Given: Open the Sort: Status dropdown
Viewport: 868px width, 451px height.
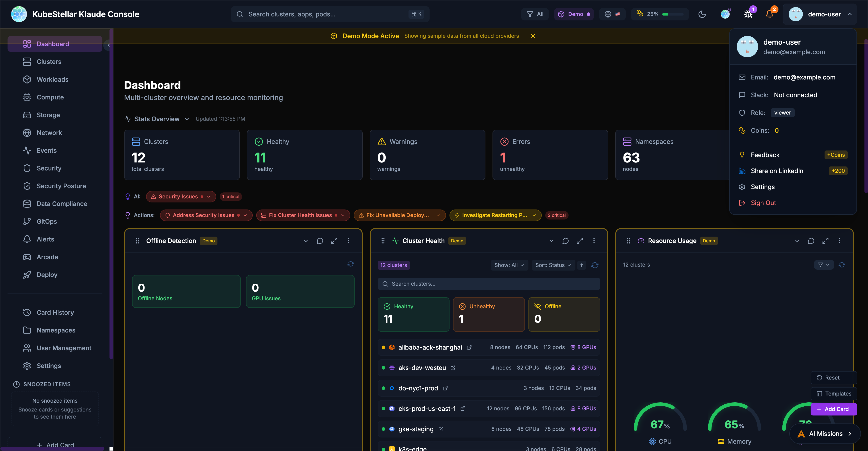Looking at the screenshot, I should click(553, 265).
